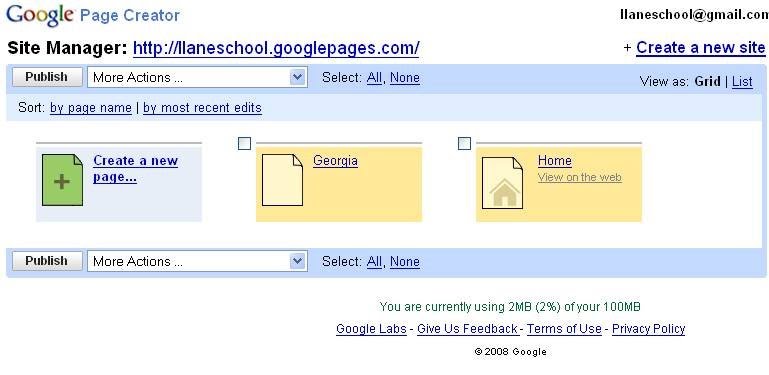Click the bottom Publish button
The height and width of the screenshot is (375, 769).
click(47, 261)
